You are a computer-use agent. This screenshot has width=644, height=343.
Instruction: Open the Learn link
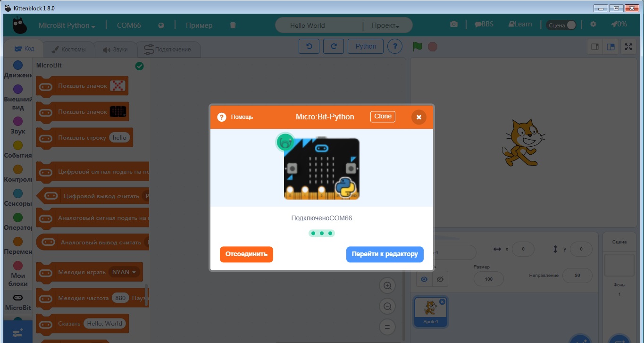tap(520, 24)
